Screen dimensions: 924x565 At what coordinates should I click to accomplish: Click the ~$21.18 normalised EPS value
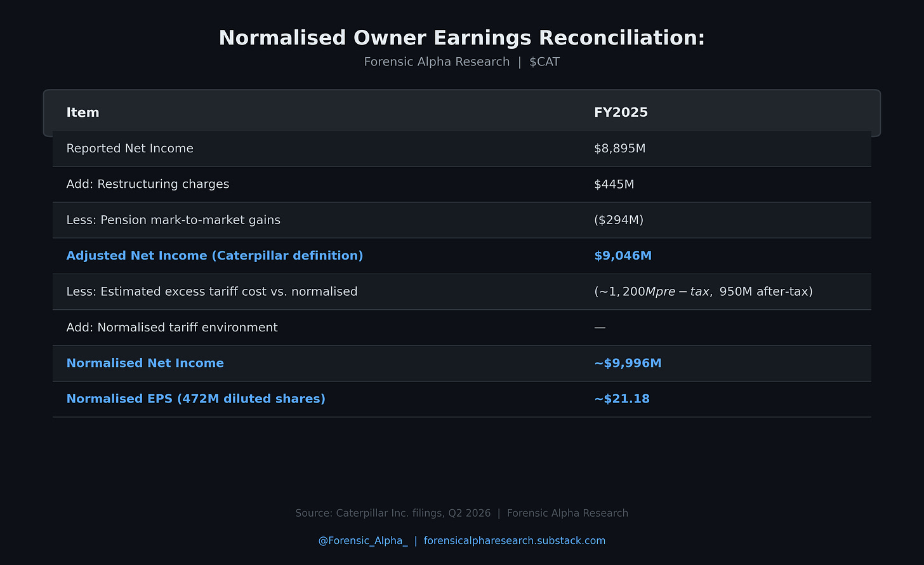[622, 399]
